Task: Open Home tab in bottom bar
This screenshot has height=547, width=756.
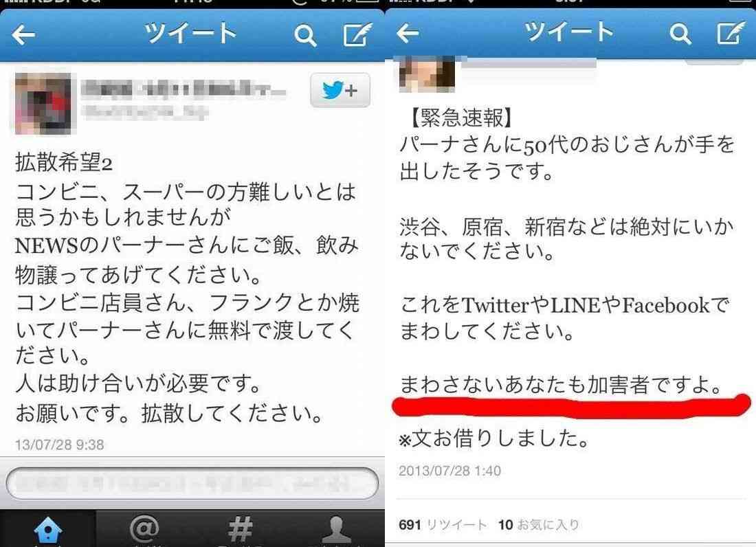Action: tap(47, 530)
